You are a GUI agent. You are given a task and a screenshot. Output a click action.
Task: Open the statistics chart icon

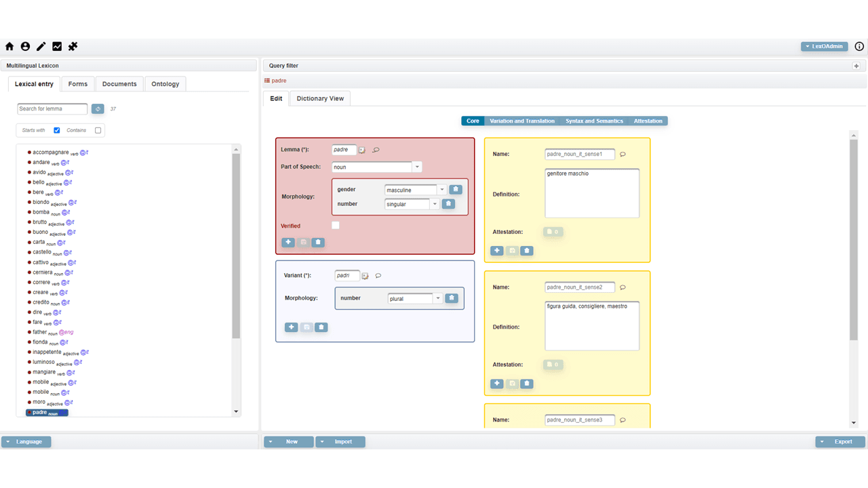pyautogui.click(x=57, y=47)
